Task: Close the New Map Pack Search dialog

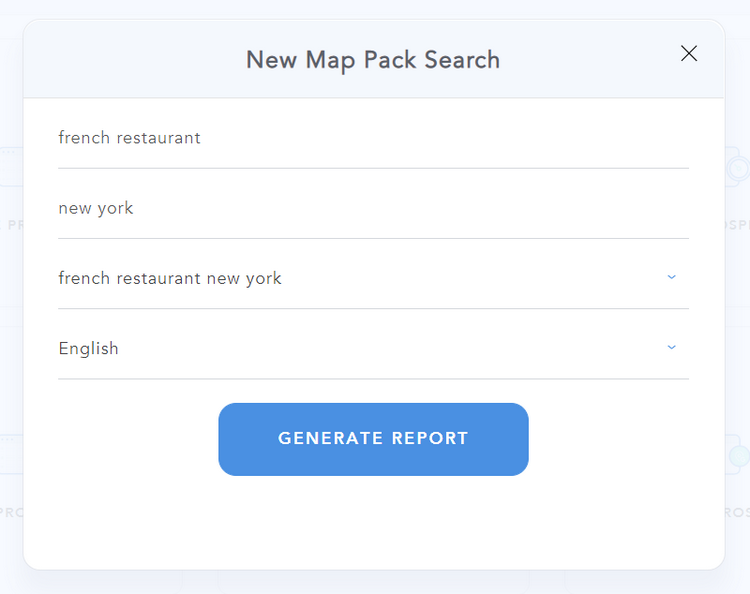Action: [689, 54]
